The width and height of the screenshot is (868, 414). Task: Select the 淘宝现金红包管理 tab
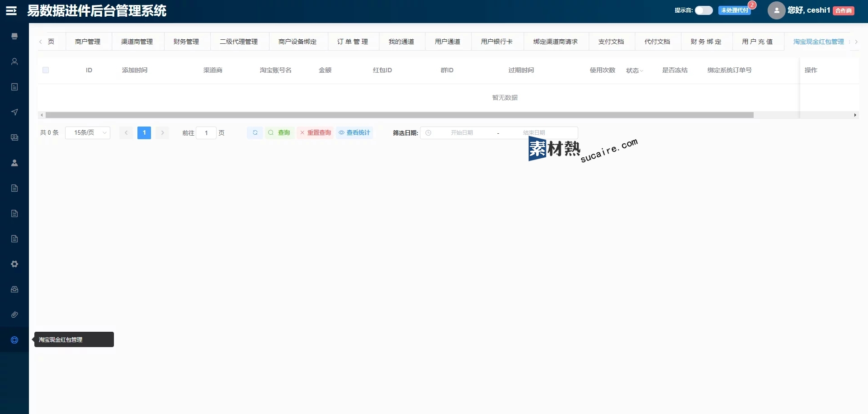pos(819,42)
